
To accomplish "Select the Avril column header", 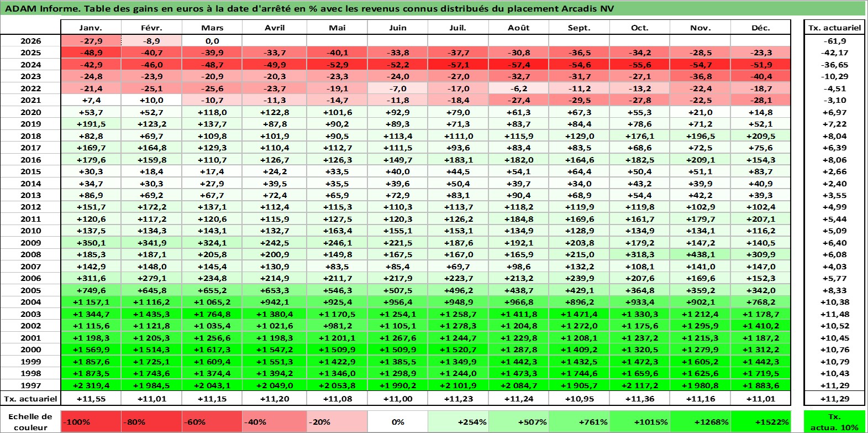I will point(275,28).
